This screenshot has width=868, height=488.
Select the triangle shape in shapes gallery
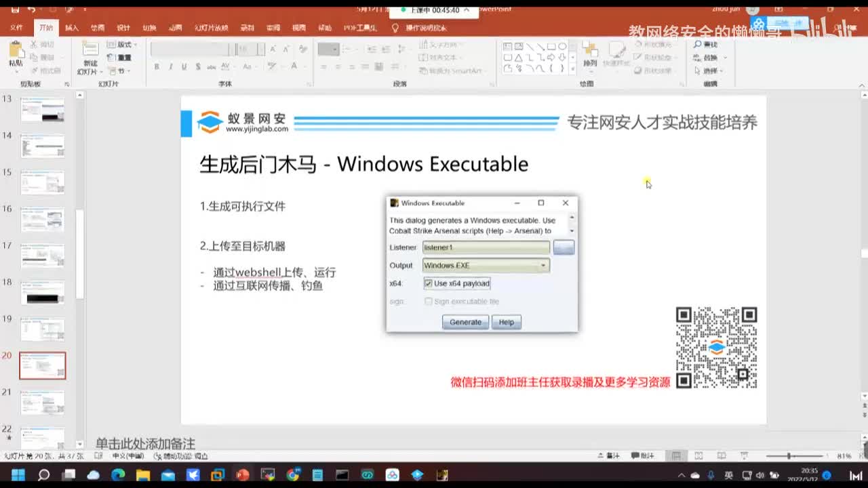pos(518,58)
